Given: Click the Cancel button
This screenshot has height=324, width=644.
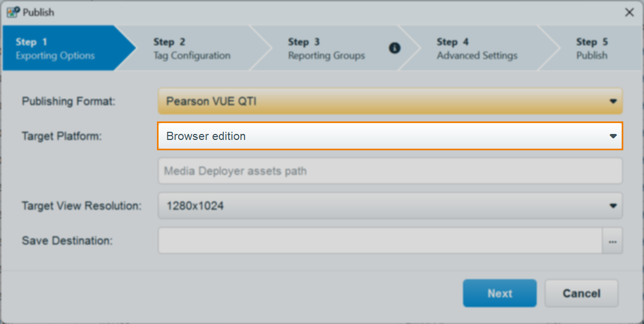Looking at the screenshot, I should (x=581, y=294).
